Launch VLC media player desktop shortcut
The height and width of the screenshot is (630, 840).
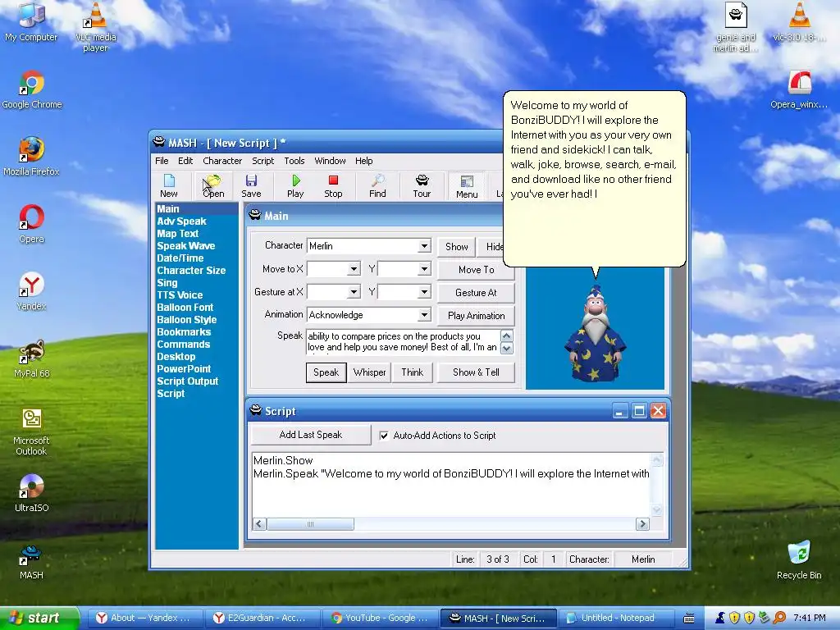(95, 27)
